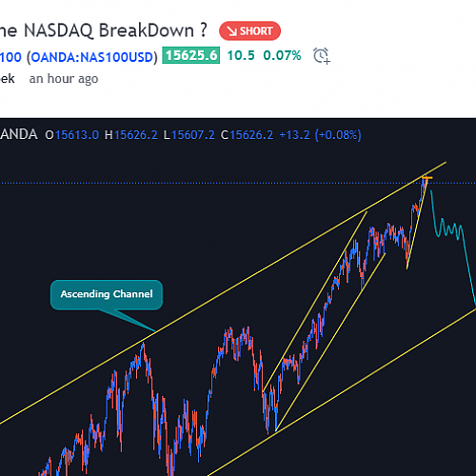The height and width of the screenshot is (476, 476).
Task: Open the NASDAQ BreakDown idea title
Action: pyautogui.click(x=104, y=30)
